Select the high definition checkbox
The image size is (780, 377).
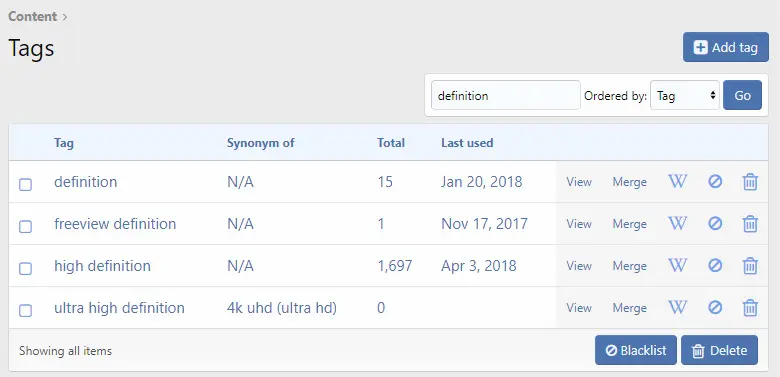tap(25, 269)
